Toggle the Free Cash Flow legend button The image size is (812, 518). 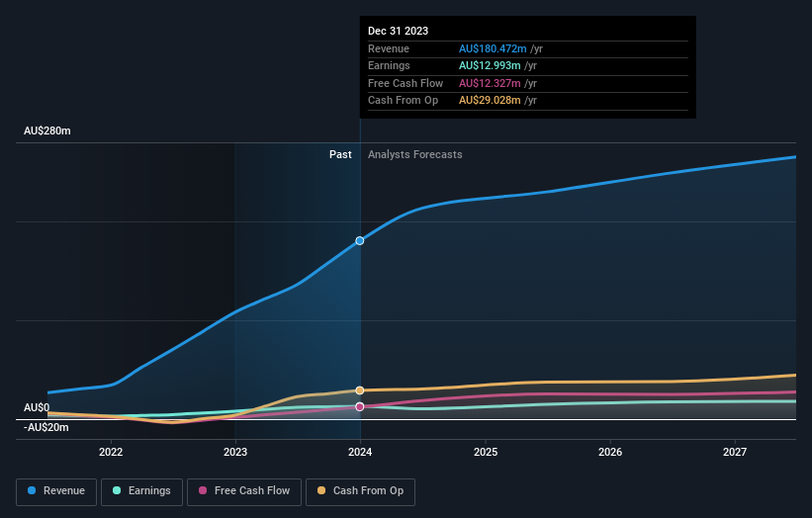(x=244, y=491)
